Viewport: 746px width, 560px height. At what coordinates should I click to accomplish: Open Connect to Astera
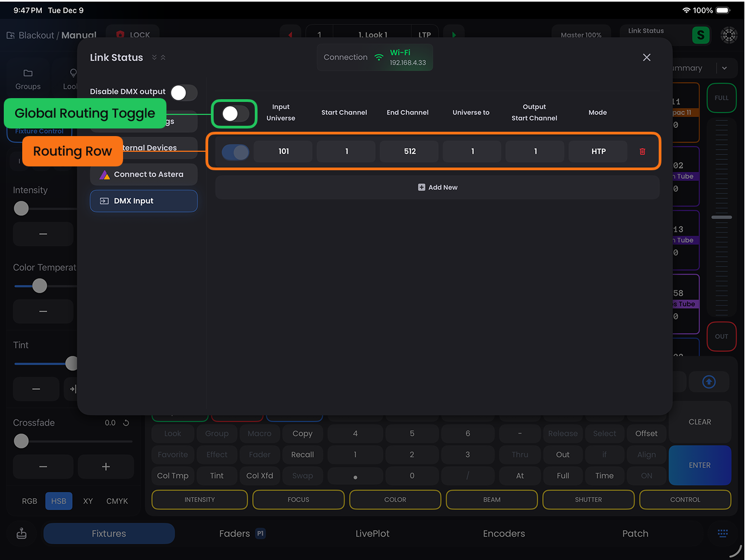point(143,175)
